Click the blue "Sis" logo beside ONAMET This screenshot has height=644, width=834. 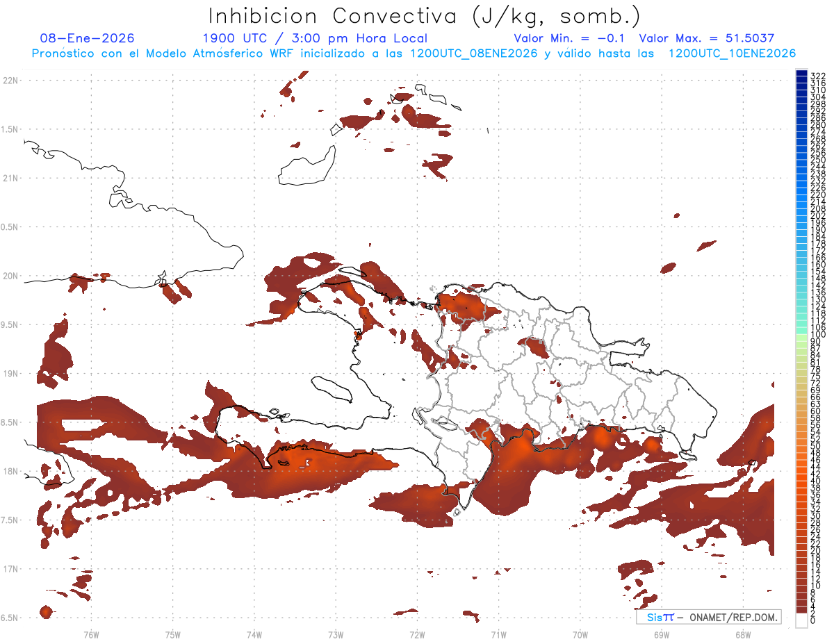tap(654, 617)
